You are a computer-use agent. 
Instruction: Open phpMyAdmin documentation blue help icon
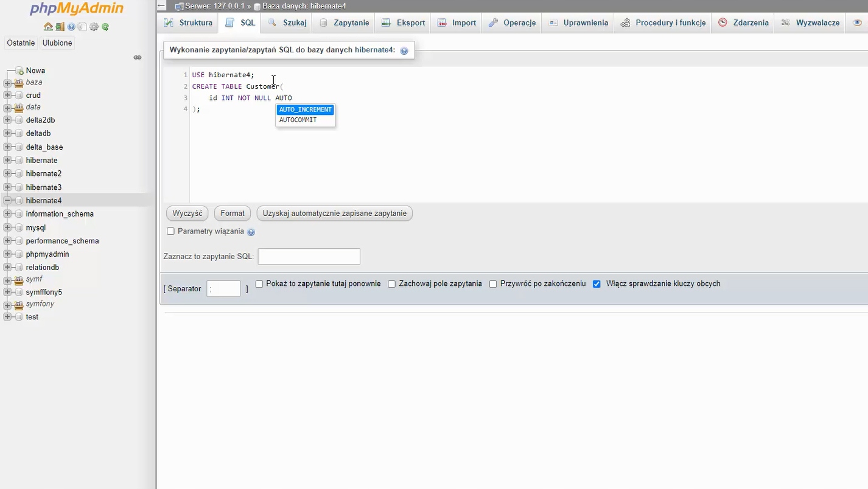[71, 27]
